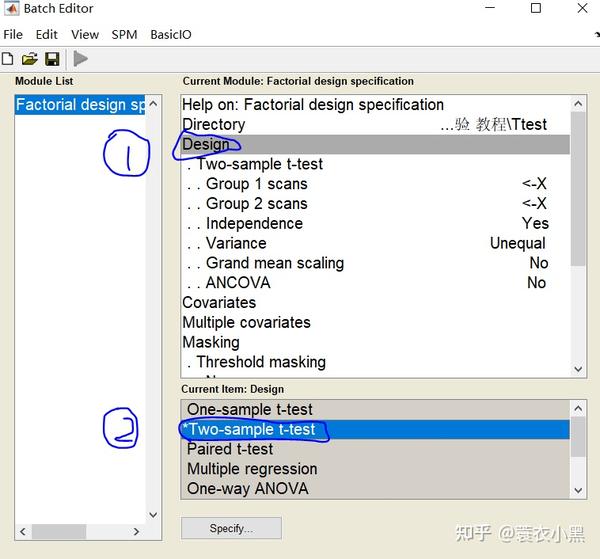Viewport: 600px width, 559px height.
Task: Select Help on: Factorial design specification row
Action: [x=375, y=105]
